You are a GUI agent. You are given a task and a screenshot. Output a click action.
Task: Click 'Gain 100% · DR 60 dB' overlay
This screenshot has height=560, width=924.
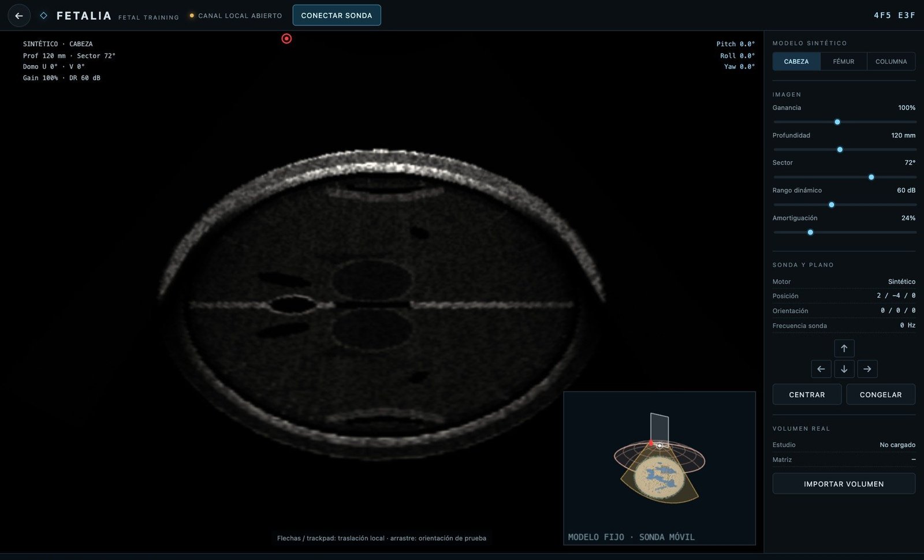click(x=62, y=78)
